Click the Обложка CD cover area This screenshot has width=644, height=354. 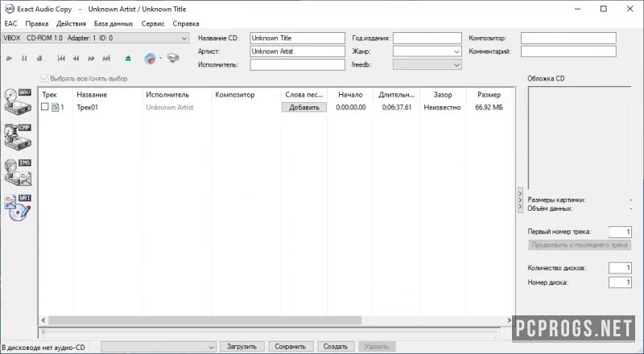[x=579, y=138]
